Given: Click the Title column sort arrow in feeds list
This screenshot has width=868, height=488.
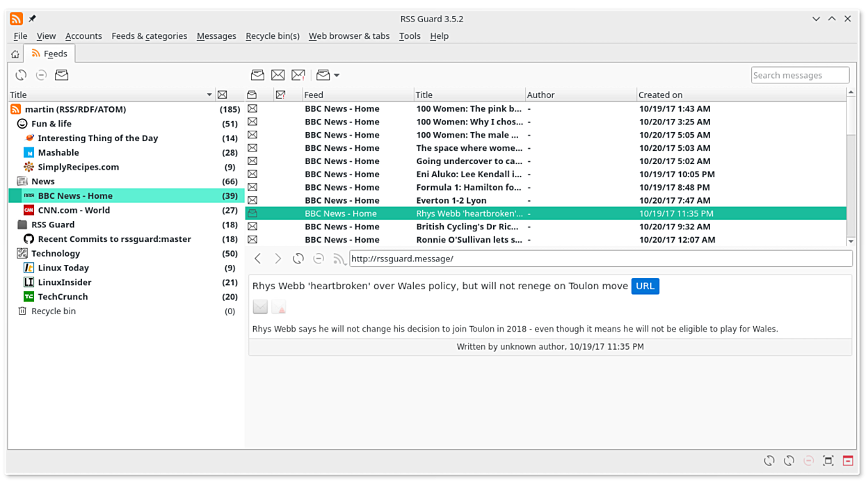Looking at the screenshot, I should 209,95.
